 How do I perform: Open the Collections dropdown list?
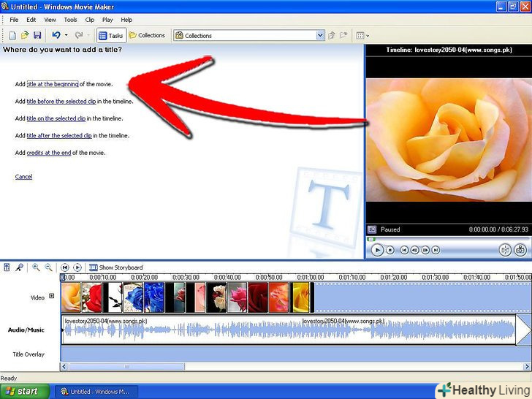(x=320, y=35)
